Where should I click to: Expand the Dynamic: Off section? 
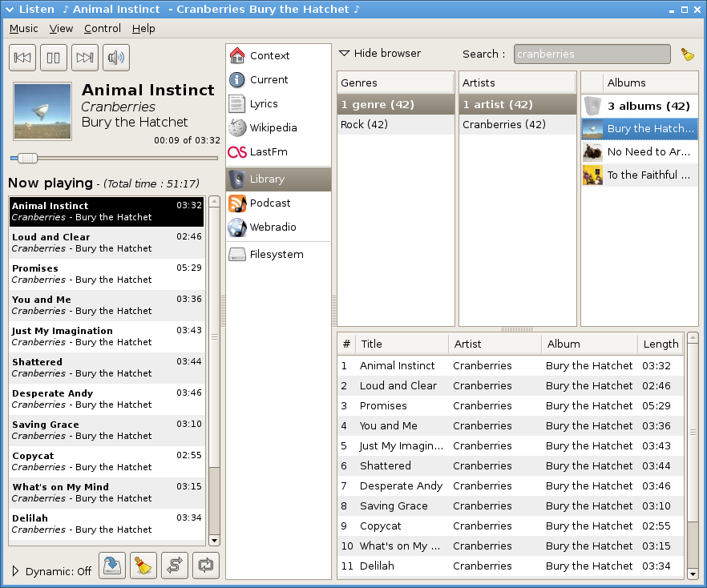point(15,571)
